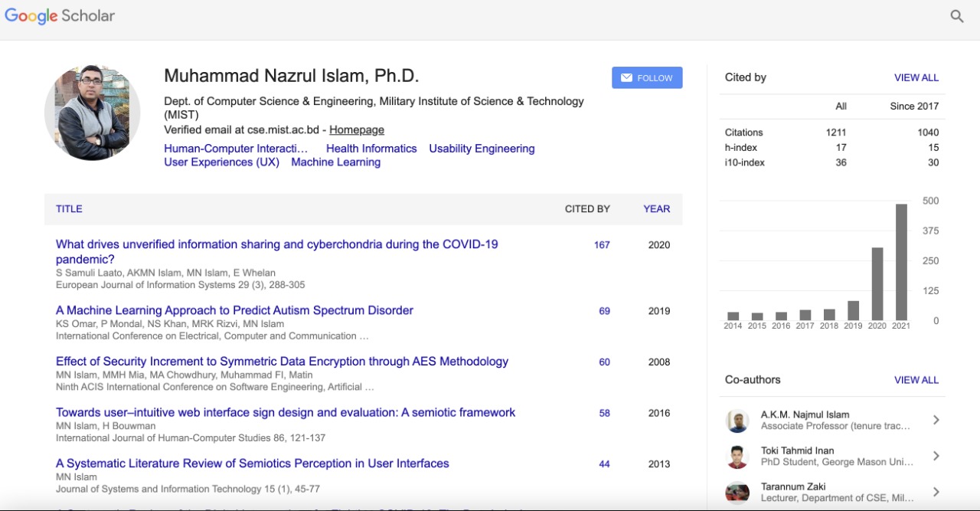
Task: Expand A.K.M. Najmul Islam co-author chevron
Action: [x=936, y=420]
